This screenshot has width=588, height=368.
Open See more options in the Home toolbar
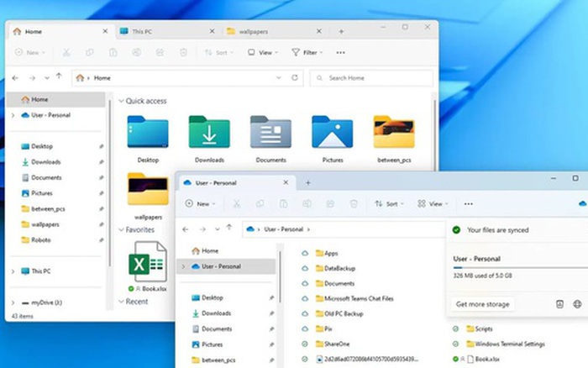coord(340,52)
